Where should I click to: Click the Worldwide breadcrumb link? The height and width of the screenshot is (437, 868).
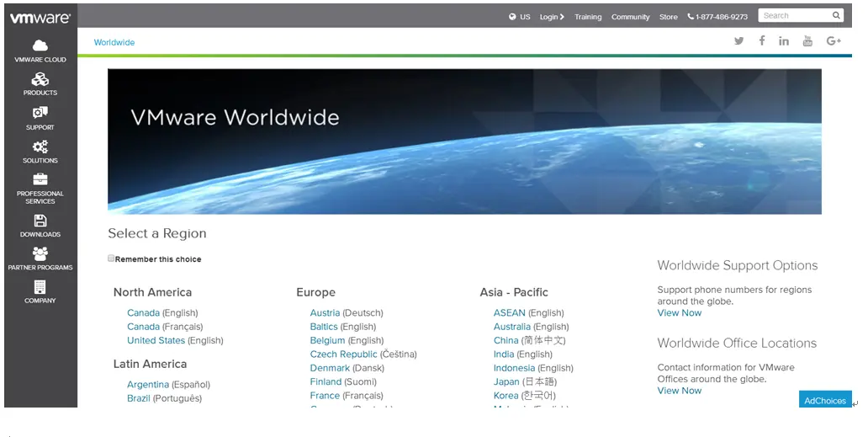[114, 42]
